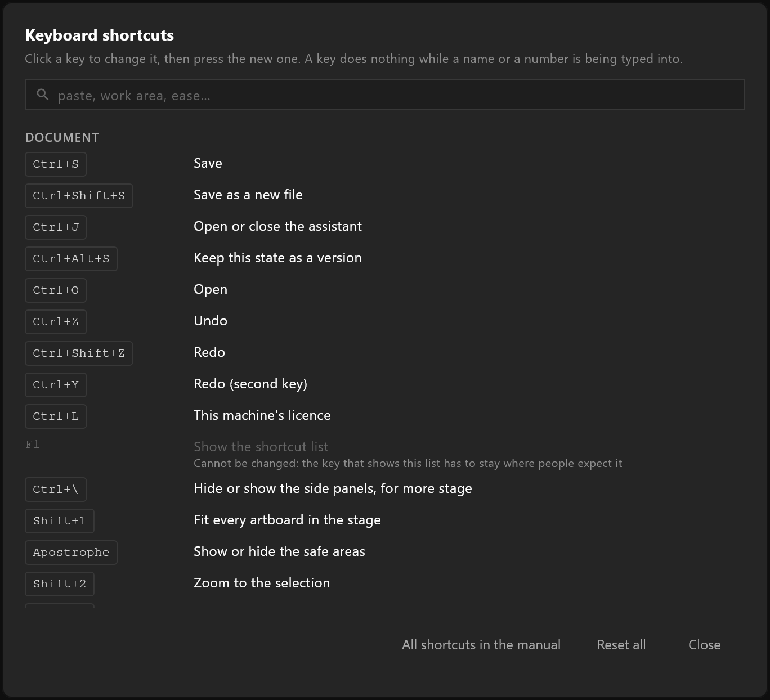This screenshot has width=770, height=700.
Task: Click the 'Cannot be changed' explanation note
Action: tap(408, 463)
